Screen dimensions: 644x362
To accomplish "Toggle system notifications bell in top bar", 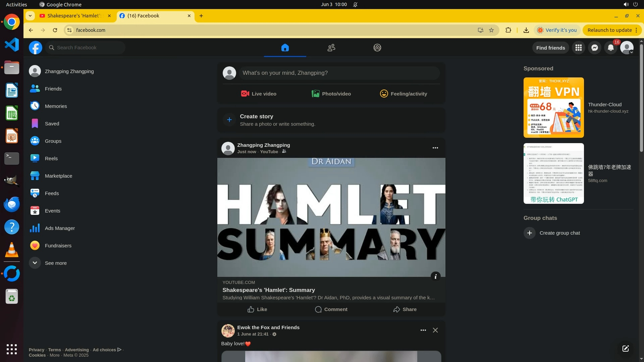I will click(355, 5).
